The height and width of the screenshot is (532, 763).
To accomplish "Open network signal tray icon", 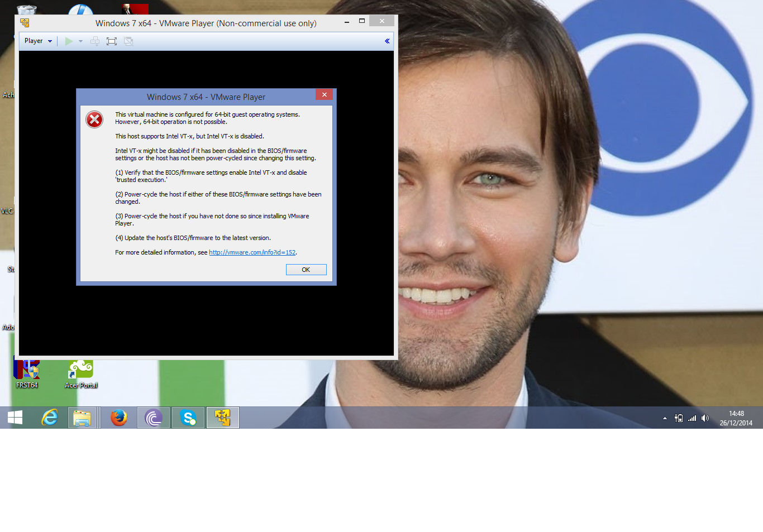I will [x=692, y=418].
